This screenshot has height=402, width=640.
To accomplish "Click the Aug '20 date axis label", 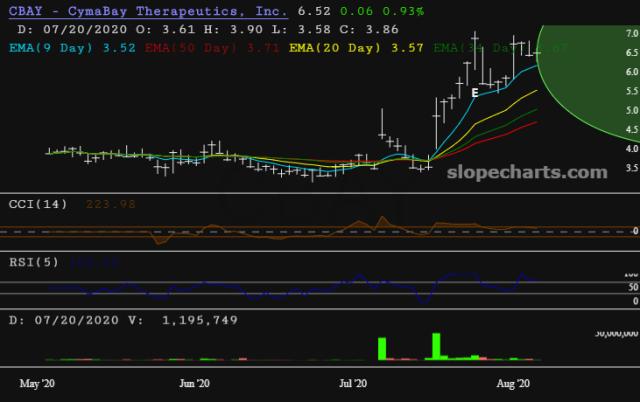I will point(512,383).
